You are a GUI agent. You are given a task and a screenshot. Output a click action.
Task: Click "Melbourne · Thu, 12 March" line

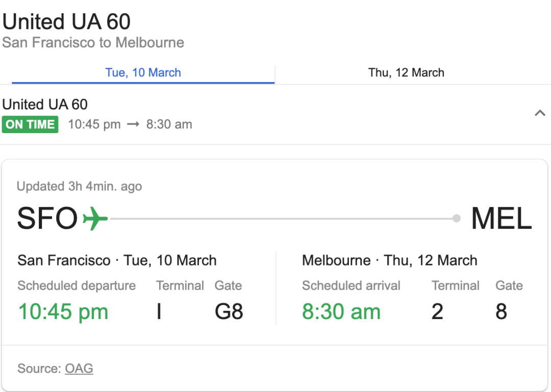(x=390, y=260)
